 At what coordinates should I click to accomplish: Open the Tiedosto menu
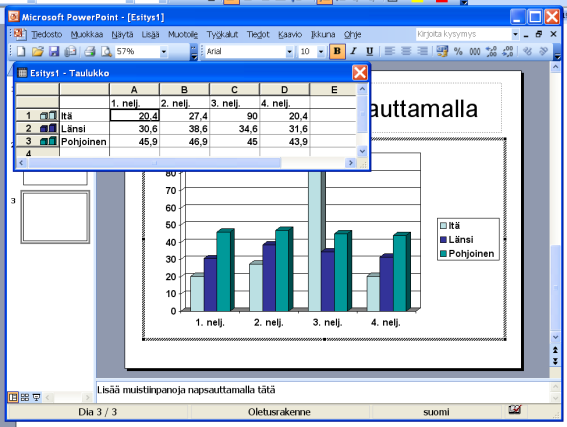[x=47, y=34]
